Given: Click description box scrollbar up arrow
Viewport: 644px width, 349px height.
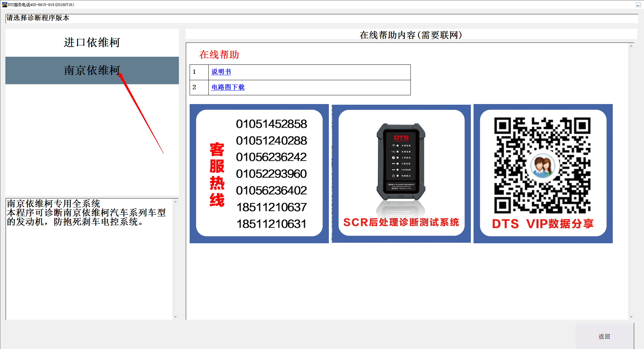Looking at the screenshot, I should coord(175,202).
